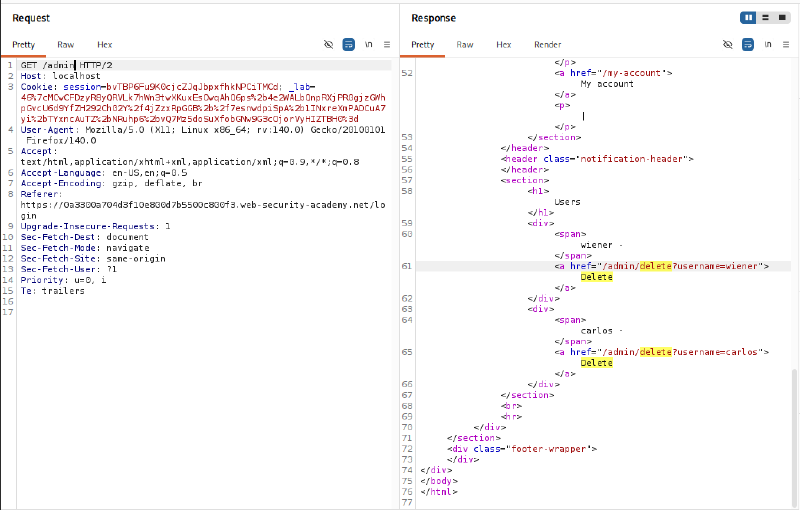Click the User-Agent header line
This screenshot has width=800, height=510.
click(203, 135)
